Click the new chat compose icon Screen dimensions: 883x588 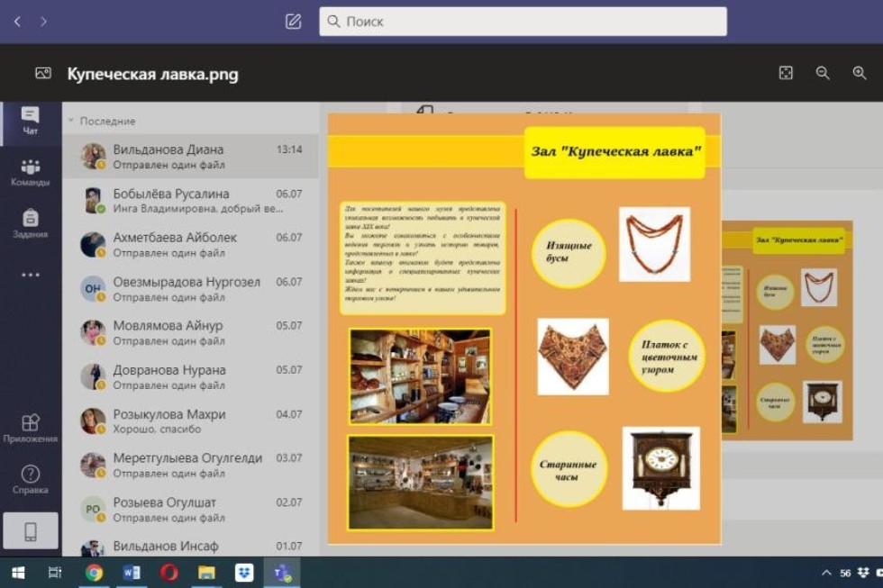point(293,22)
